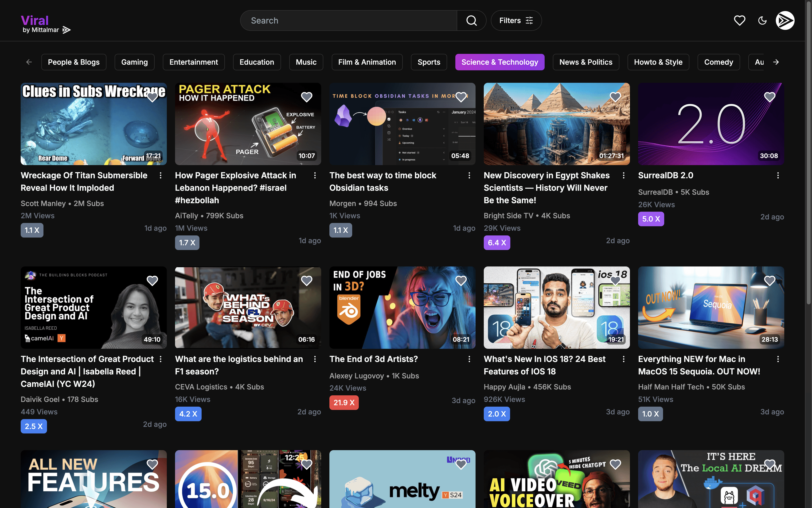Favorite the Obsidian time block video
This screenshot has width=812, height=508.
461,97
